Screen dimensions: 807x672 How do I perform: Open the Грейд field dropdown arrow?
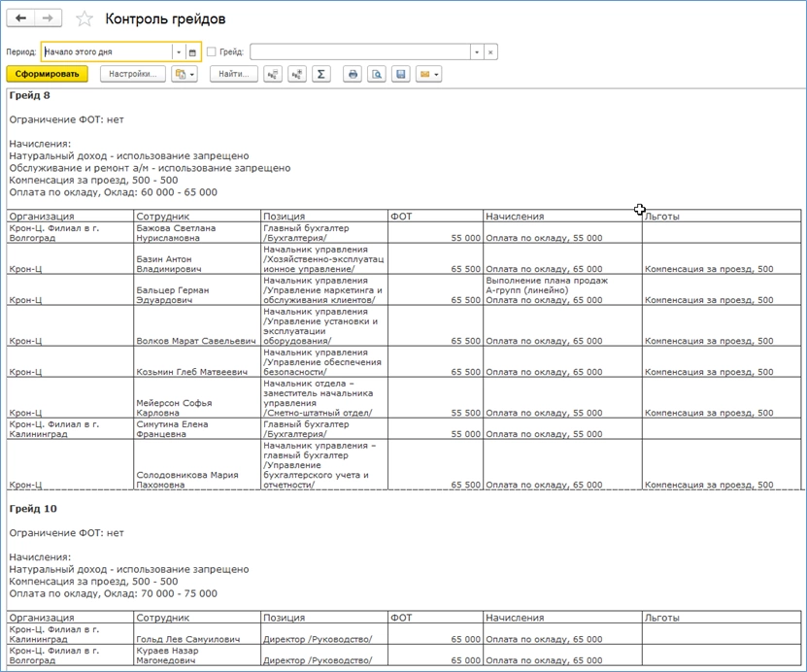click(476, 52)
